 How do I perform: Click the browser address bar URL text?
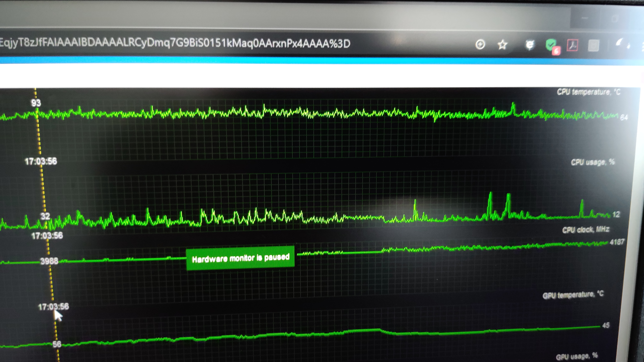pos(175,43)
